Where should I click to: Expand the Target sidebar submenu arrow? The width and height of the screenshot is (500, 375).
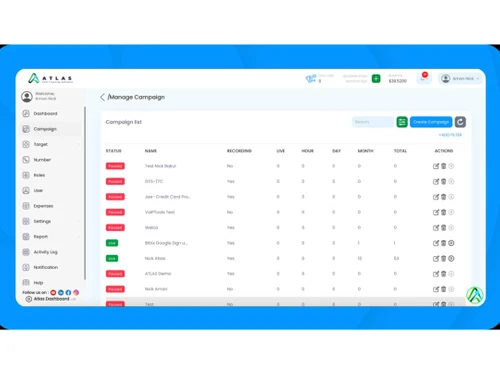tap(79, 144)
